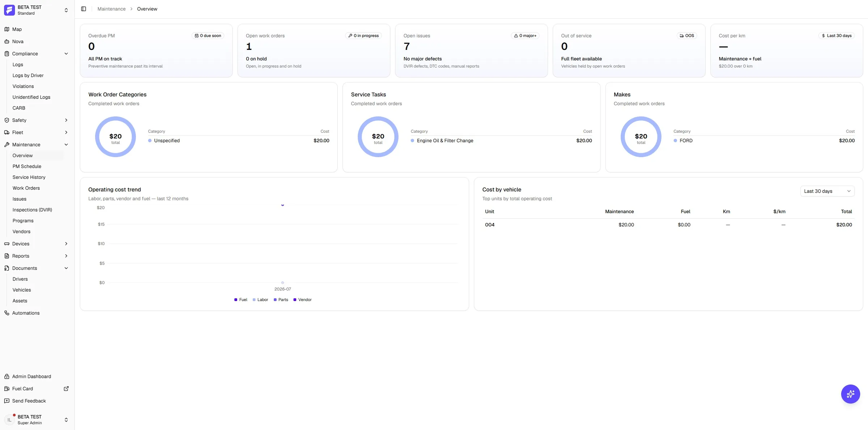Collapse the Maintenance section chevron
Viewport: 868px width, 430px height.
(x=66, y=145)
